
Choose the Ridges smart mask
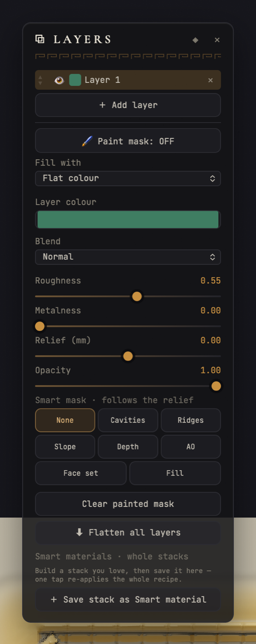coord(191,420)
